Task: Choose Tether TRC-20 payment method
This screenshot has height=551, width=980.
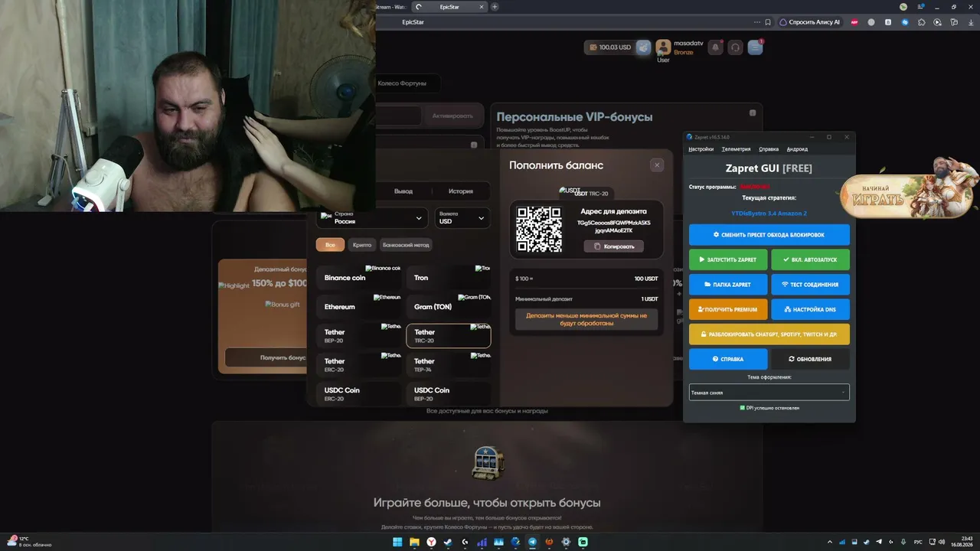Action: tap(448, 336)
